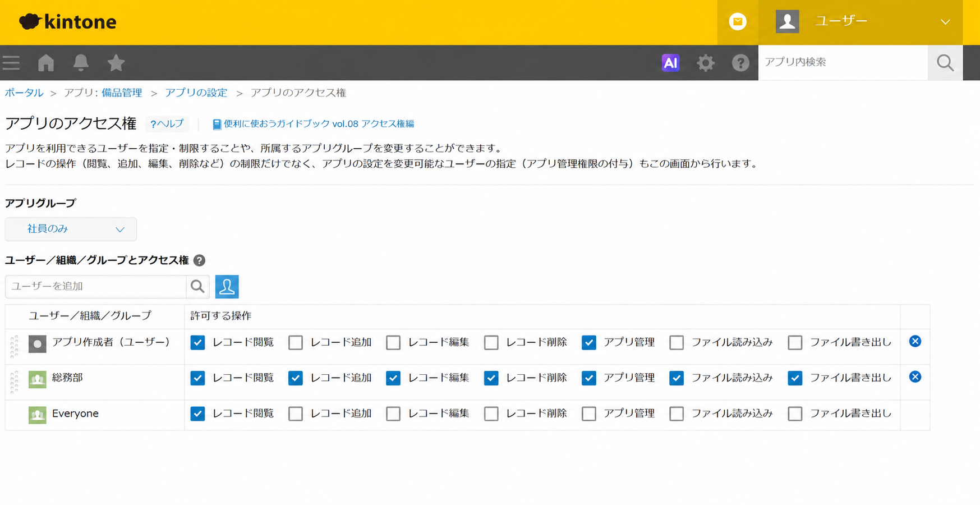
Task: Uncheck ファイル書き出し for 総務部
Action: (x=795, y=378)
